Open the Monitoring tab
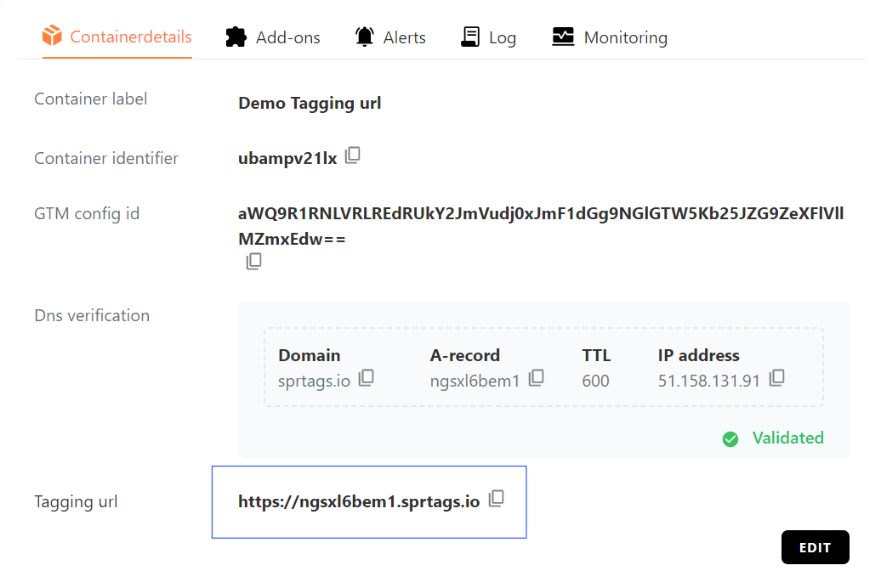881x588 pixels. click(x=610, y=37)
